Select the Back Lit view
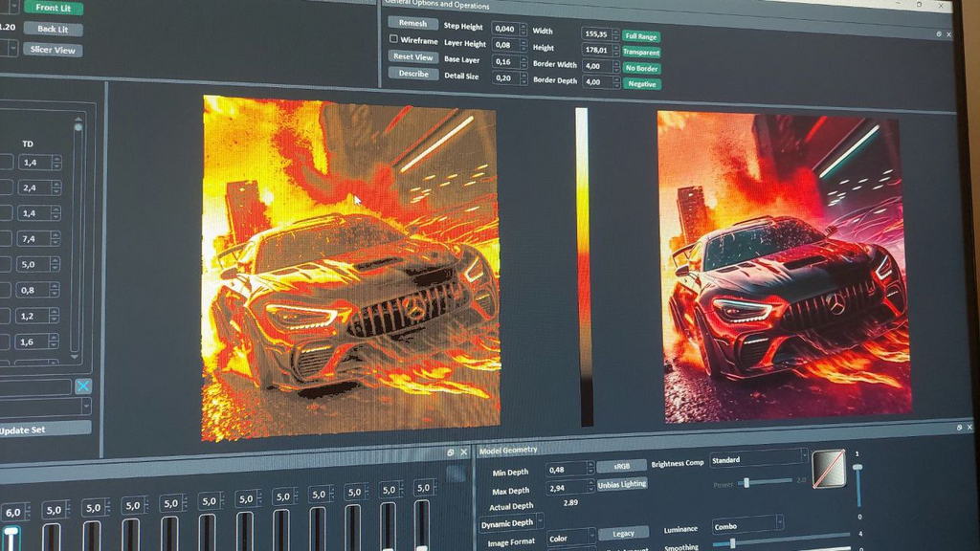Viewport: 980px width, 551px height. tap(54, 29)
